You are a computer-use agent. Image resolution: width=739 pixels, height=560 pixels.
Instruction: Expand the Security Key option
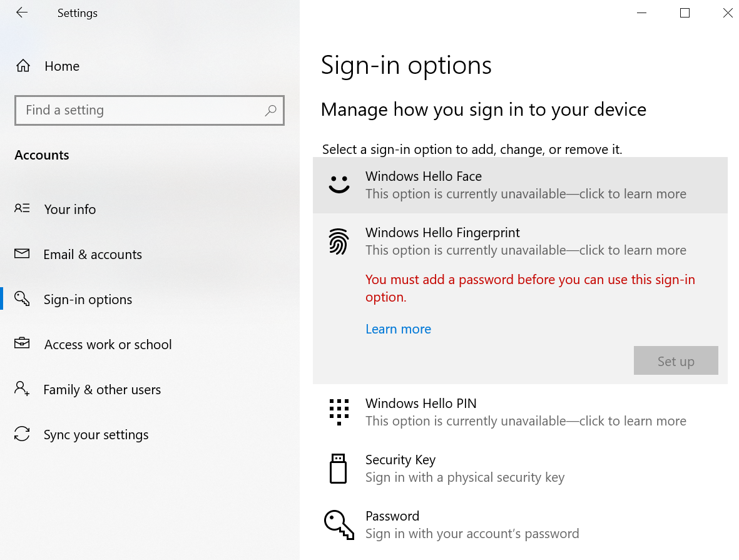point(521,468)
